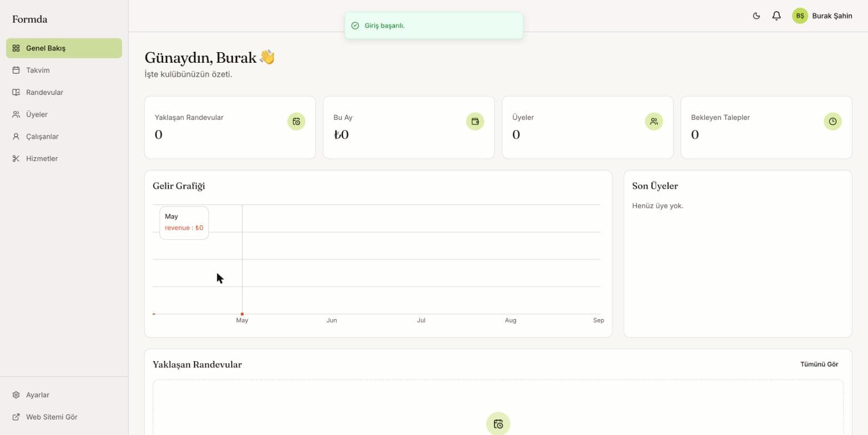The width and height of the screenshot is (868, 435).
Task: Click the Bu Ay wallet icon
Action: pos(475,122)
